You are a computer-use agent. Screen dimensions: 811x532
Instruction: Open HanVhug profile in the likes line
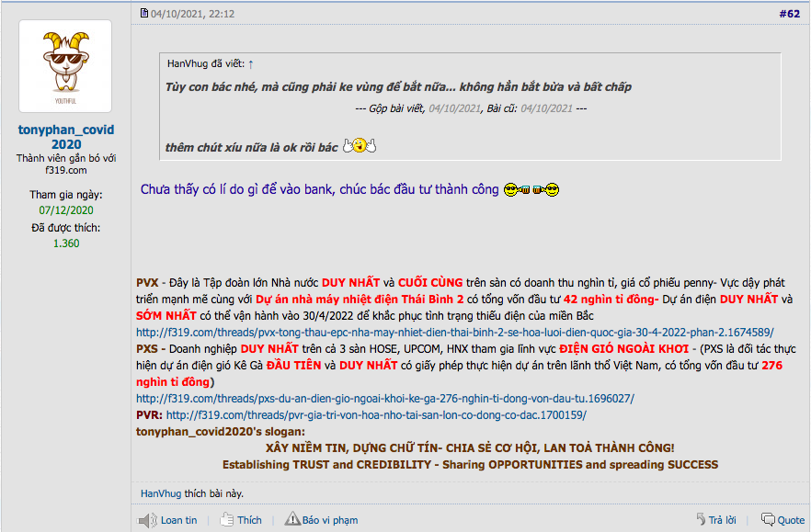(x=161, y=493)
